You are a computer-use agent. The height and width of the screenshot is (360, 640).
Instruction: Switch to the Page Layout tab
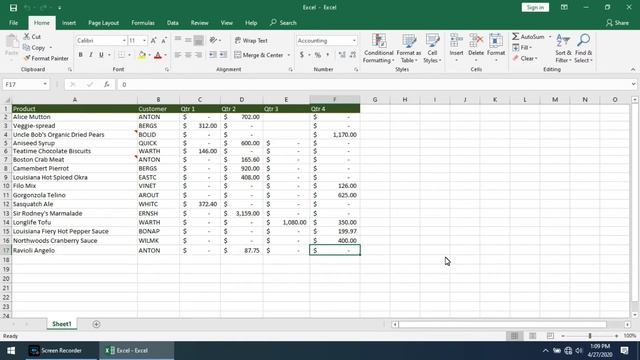[x=103, y=23]
